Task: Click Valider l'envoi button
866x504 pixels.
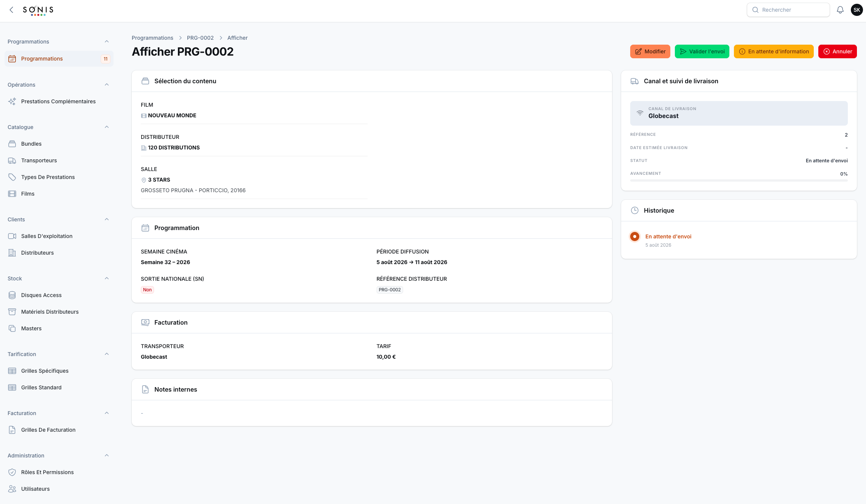Action: [702, 51]
